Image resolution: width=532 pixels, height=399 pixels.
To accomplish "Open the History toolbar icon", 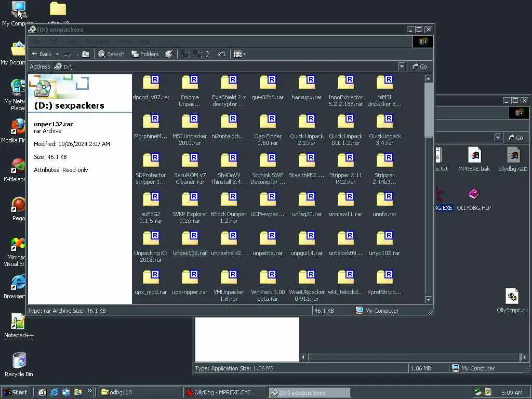I will [169, 54].
